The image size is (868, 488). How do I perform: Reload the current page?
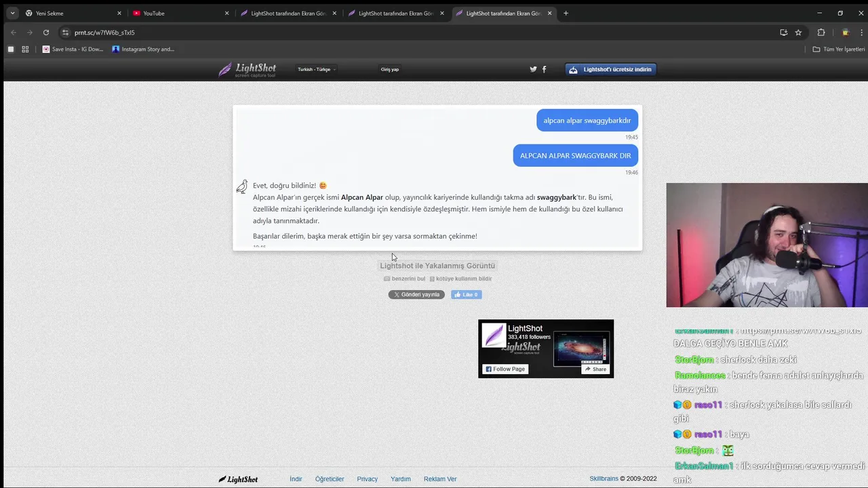(45, 32)
